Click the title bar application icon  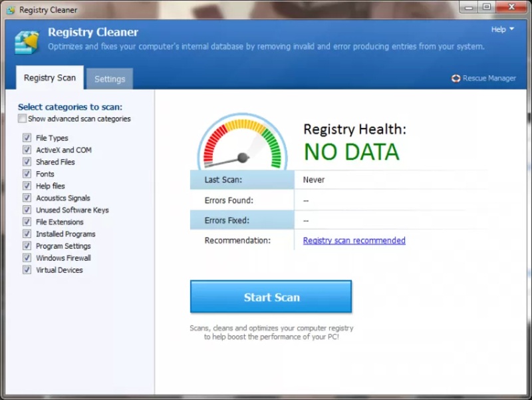10,10
